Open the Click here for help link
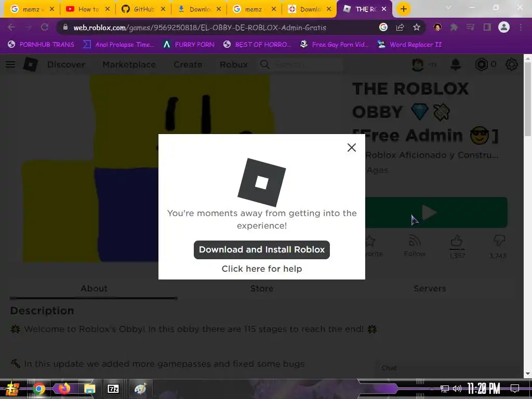 (262, 269)
